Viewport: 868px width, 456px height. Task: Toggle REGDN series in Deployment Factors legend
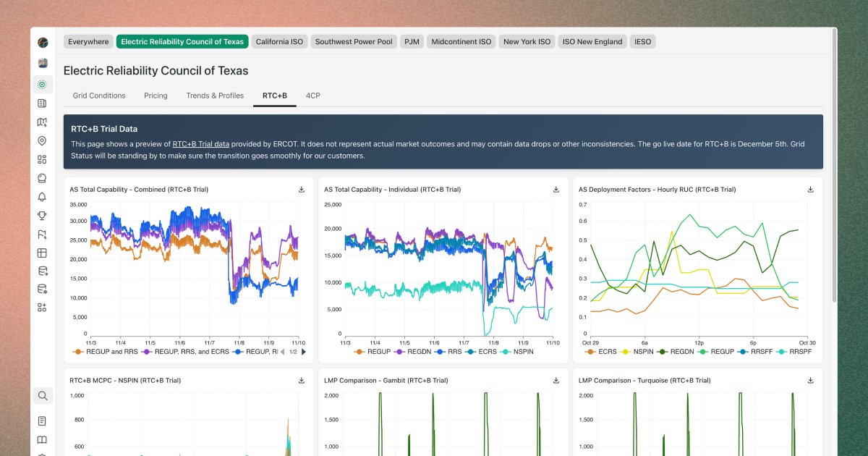point(676,352)
